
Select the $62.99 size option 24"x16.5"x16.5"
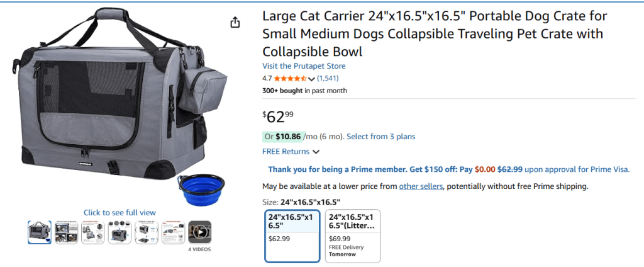tap(292, 236)
